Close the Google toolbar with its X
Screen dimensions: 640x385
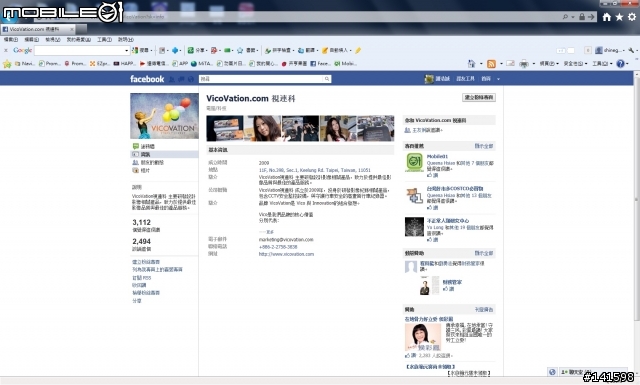point(6,50)
